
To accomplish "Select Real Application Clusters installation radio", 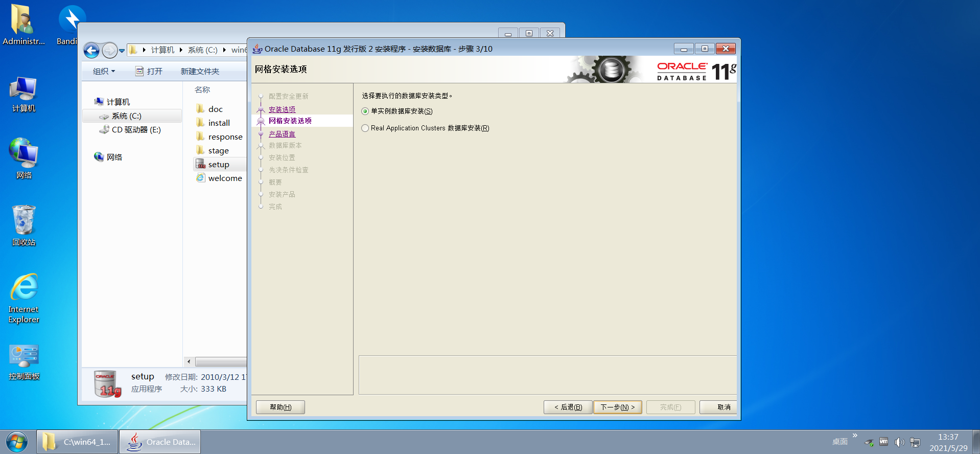I will pyautogui.click(x=365, y=128).
